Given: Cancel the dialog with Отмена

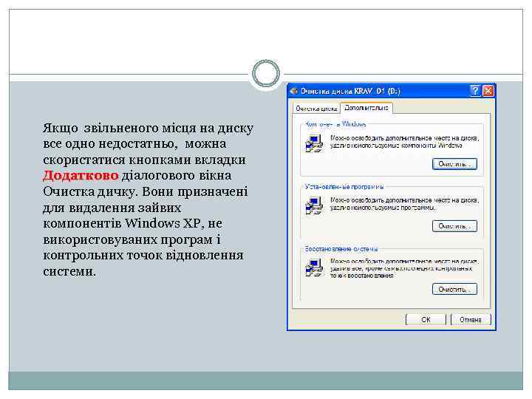Looking at the screenshot, I should [x=471, y=320].
